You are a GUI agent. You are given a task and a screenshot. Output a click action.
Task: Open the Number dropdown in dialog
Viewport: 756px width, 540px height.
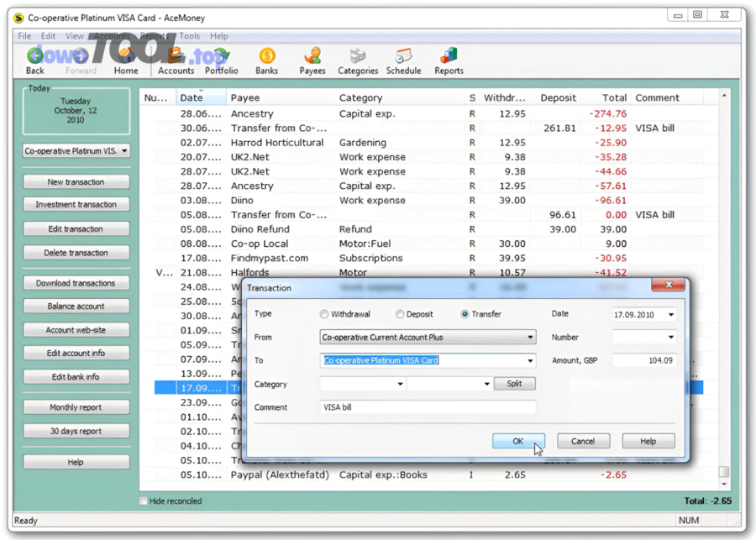[x=670, y=337]
